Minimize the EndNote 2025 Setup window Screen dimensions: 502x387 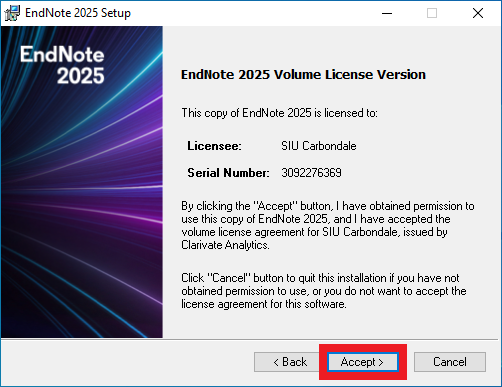pos(387,13)
